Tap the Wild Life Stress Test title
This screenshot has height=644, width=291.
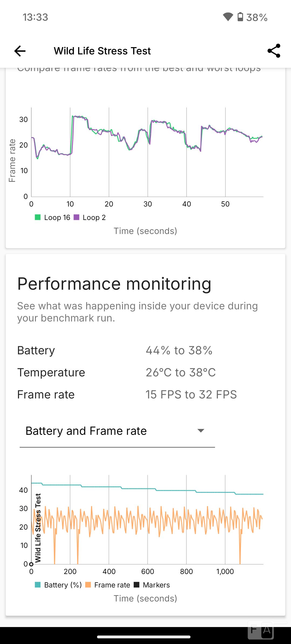[x=102, y=51]
